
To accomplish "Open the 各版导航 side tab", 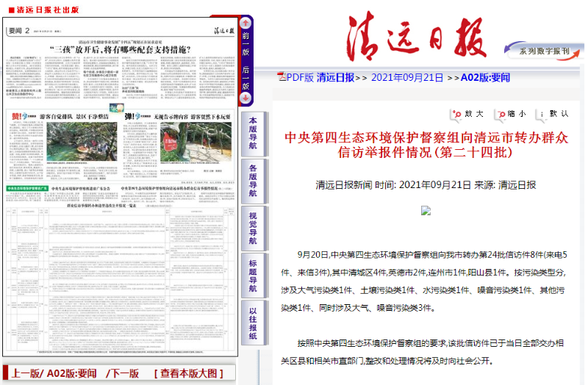I will [x=253, y=180].
